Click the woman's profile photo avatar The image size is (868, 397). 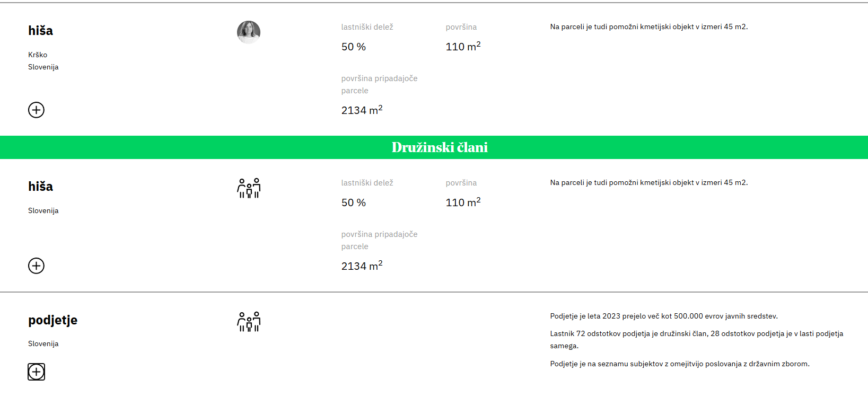(x=248, y=32)
